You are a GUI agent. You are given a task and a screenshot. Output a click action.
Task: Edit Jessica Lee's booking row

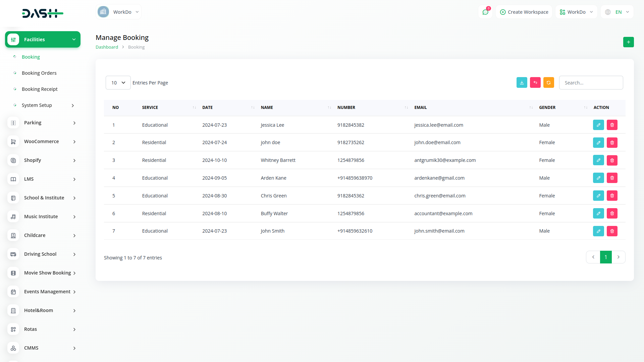coord(598,125)
